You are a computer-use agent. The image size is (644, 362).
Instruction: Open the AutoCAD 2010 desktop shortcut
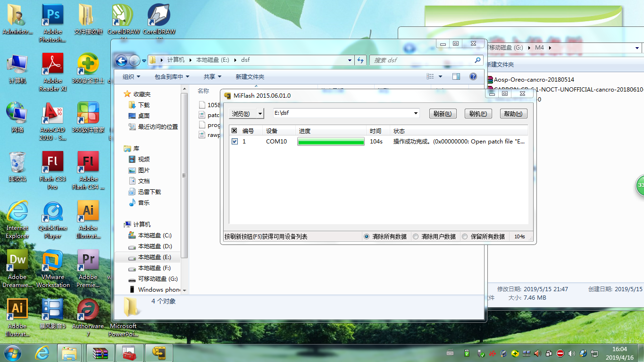[52, 121]
